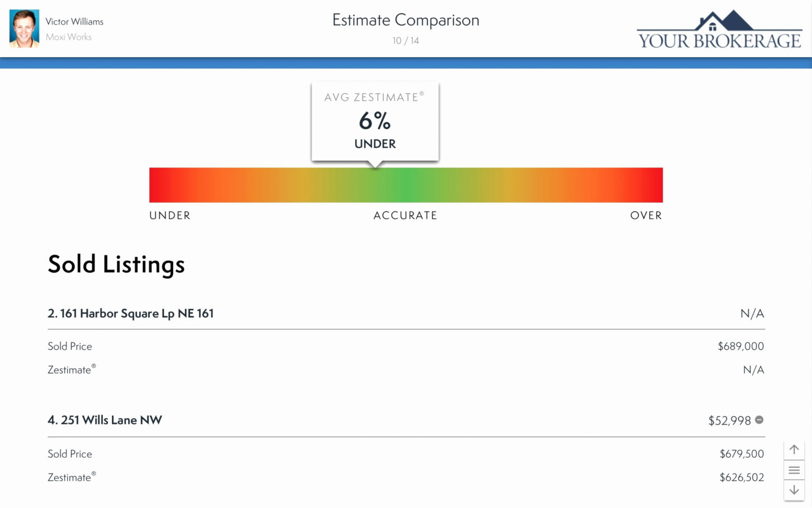Select listing 2. 161 Harbor Square Lp NE
The image size is (812, 508).
131,313
